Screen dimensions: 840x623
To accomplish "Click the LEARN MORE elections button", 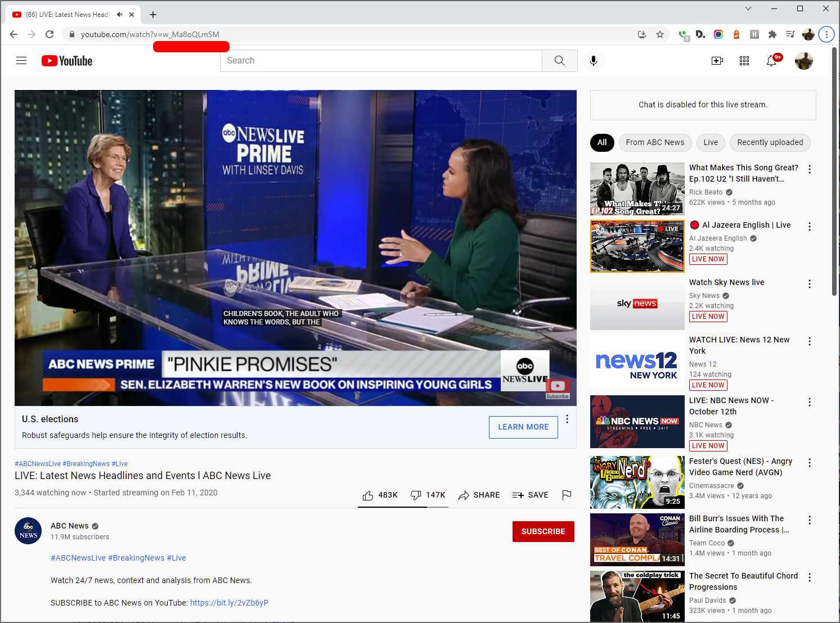I will [x=523, y=427].
